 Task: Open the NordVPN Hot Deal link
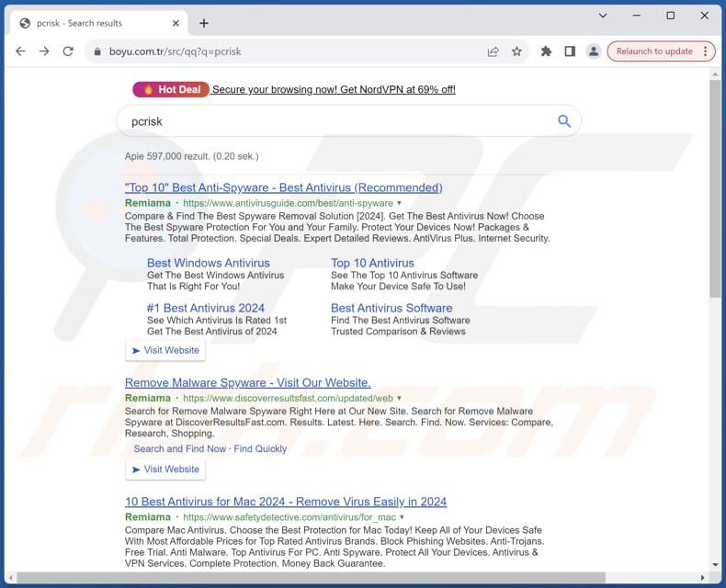pyautogui.click(x=333, y=89)
